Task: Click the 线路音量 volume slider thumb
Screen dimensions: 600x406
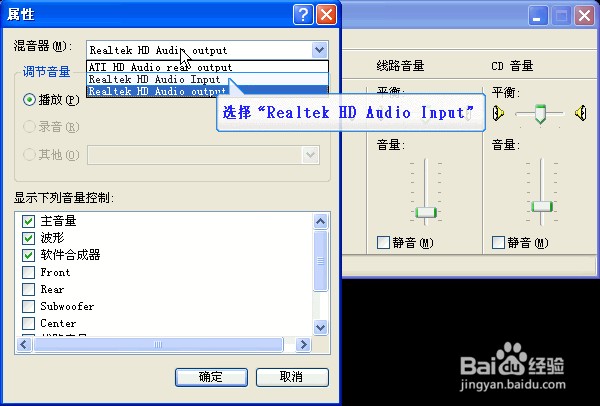Action: [426, 212]
